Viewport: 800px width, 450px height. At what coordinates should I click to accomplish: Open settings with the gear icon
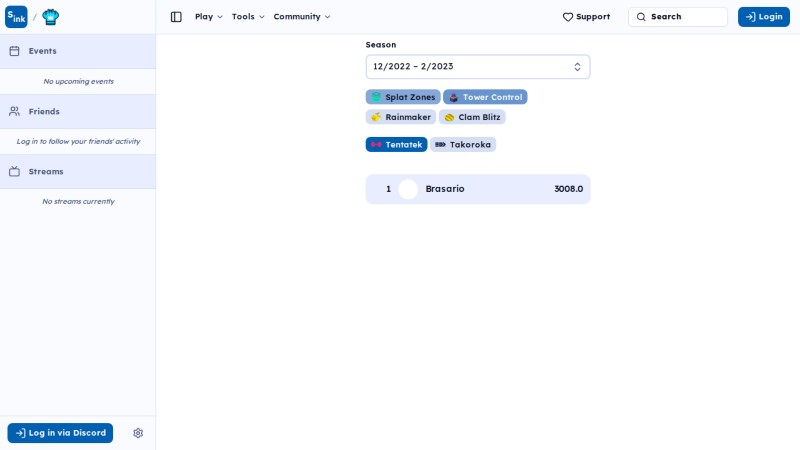point(138,433)
